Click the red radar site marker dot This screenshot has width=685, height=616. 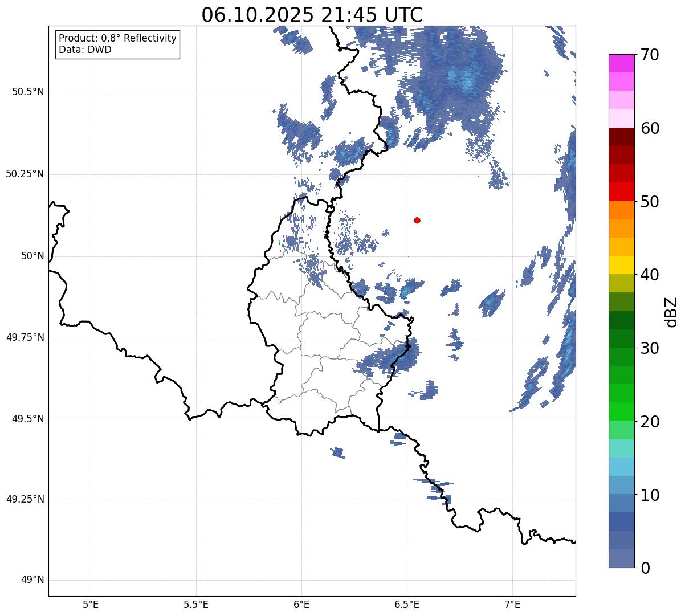pyautogui.click(x=417, y=220)
